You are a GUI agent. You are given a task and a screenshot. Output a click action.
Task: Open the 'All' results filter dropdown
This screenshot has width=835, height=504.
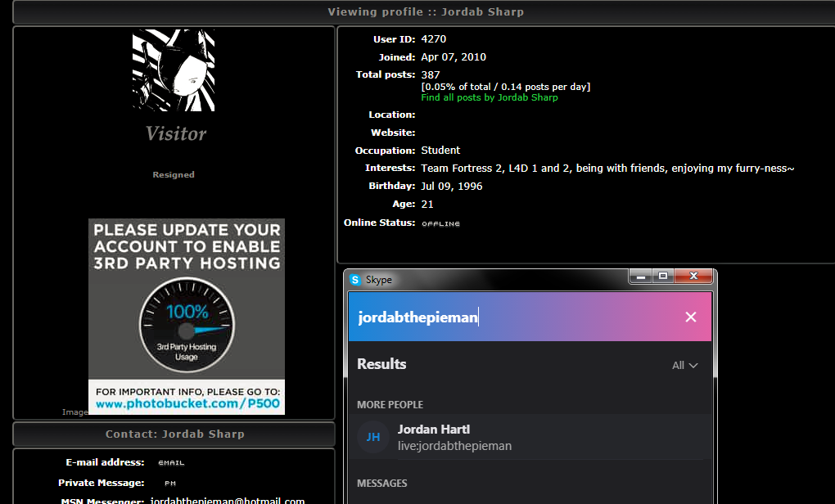[x=684, y=366]
